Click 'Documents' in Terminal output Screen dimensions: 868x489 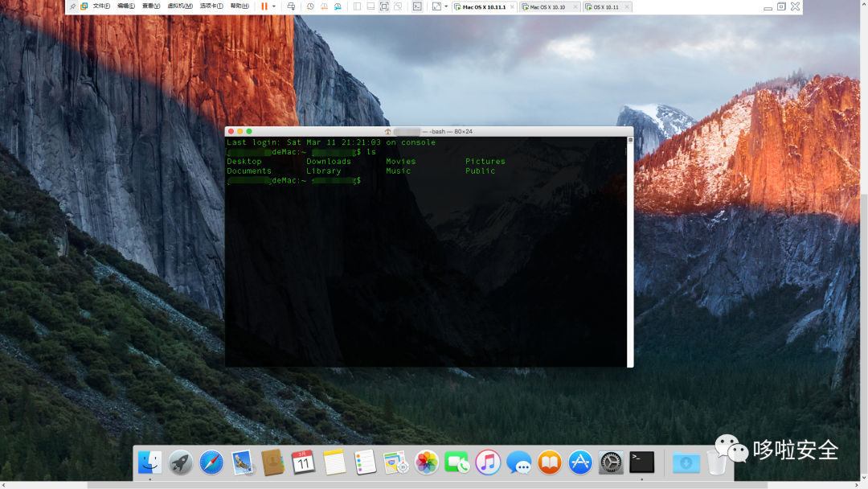point(249,171)
